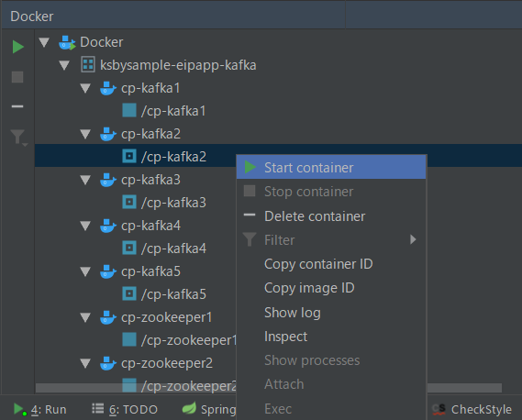The height and width of the screenshot is (420, 522).
Task: Open the 6: TODO tool window
Action: pyautogui.click(x=125, y=409)
